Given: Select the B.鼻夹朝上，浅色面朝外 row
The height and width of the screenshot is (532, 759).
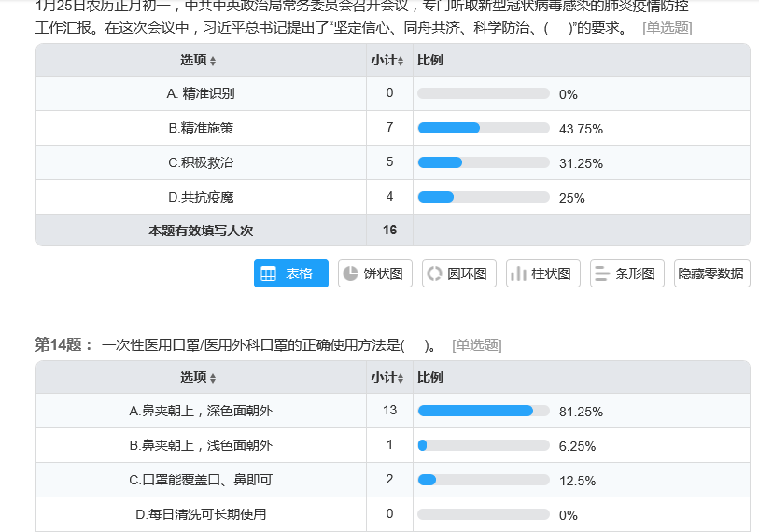Looking at the screenshot, I should (393, 445).
